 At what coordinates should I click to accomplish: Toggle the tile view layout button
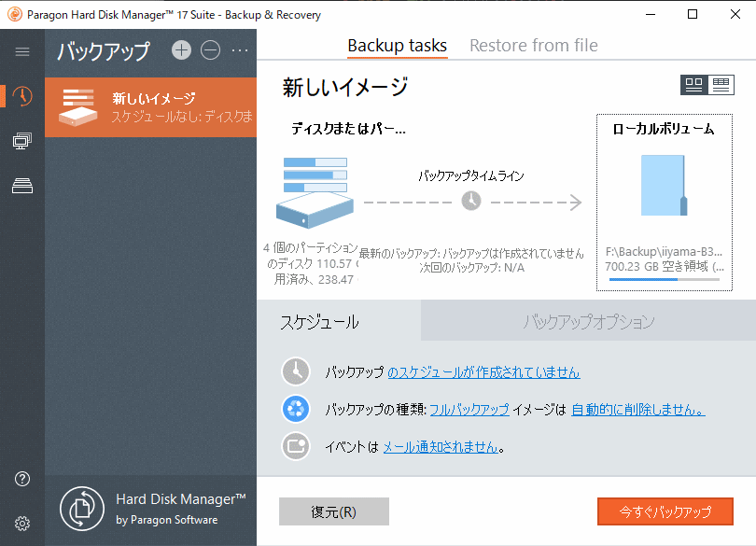[x=693, y=85]
